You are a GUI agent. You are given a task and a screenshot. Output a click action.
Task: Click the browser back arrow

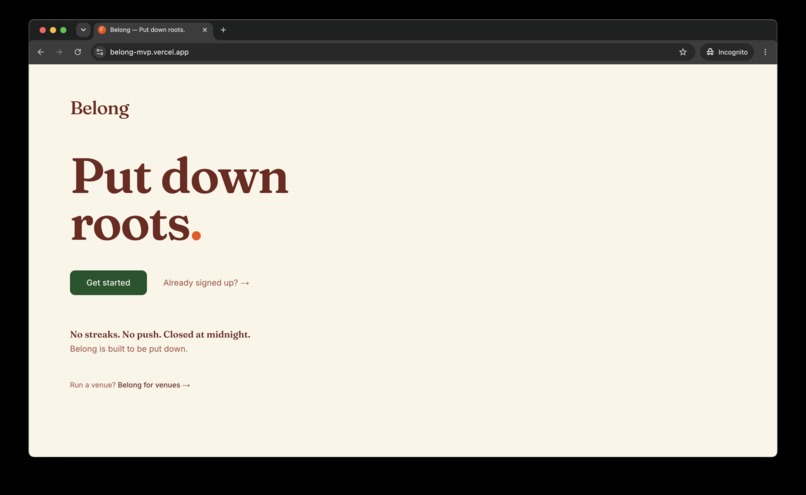pos(41,52)
